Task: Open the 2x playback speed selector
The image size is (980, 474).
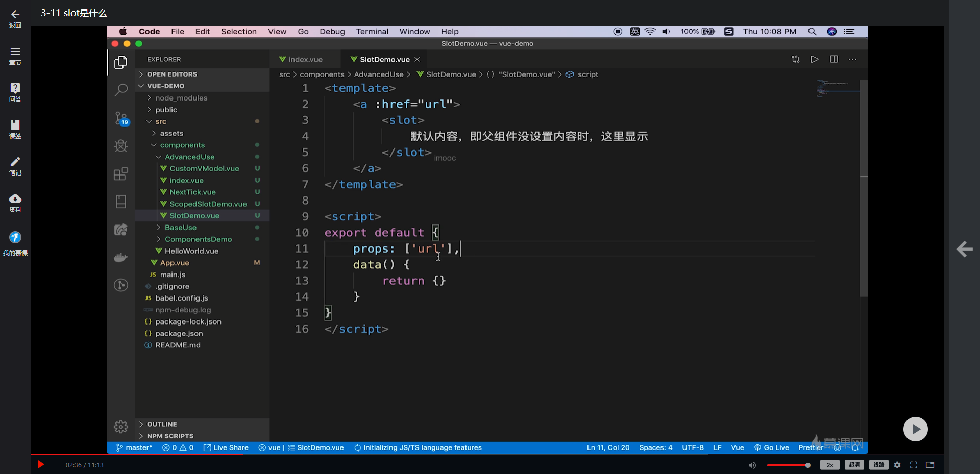Action: coord(829,465)
